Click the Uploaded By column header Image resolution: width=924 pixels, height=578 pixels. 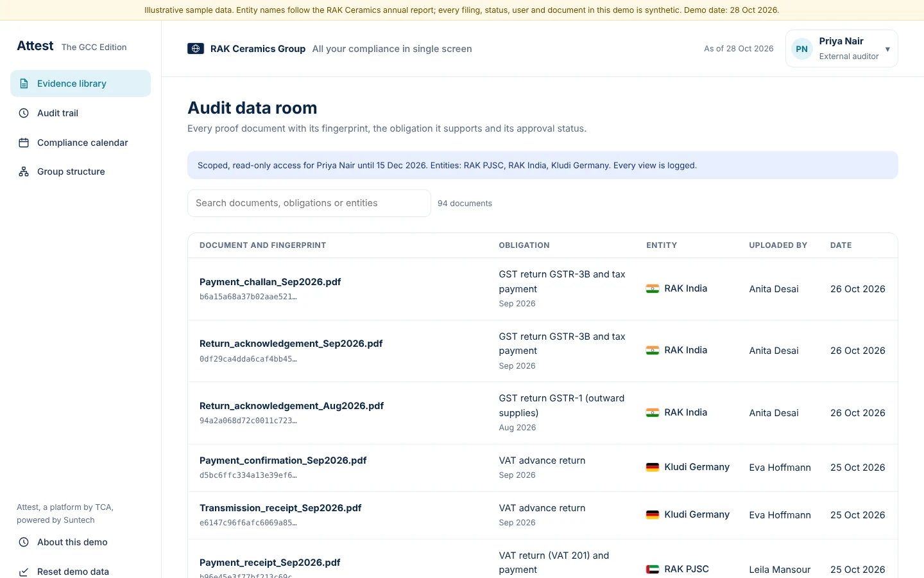(778, 245)
